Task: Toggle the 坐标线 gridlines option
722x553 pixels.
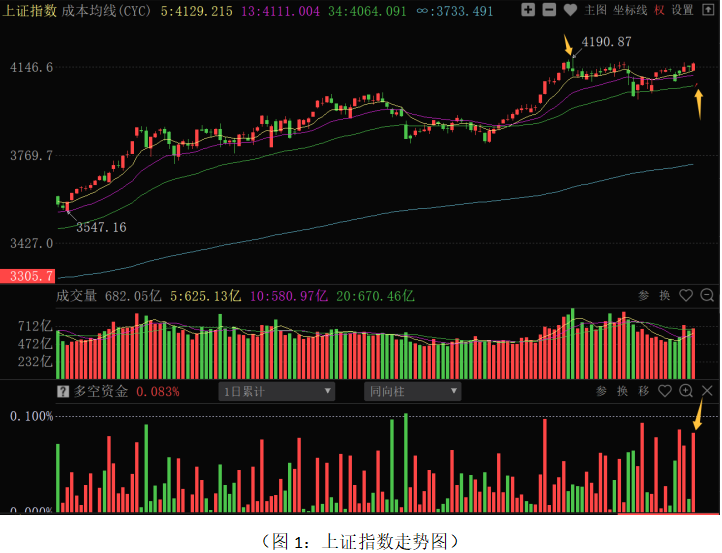Action: 630,10
